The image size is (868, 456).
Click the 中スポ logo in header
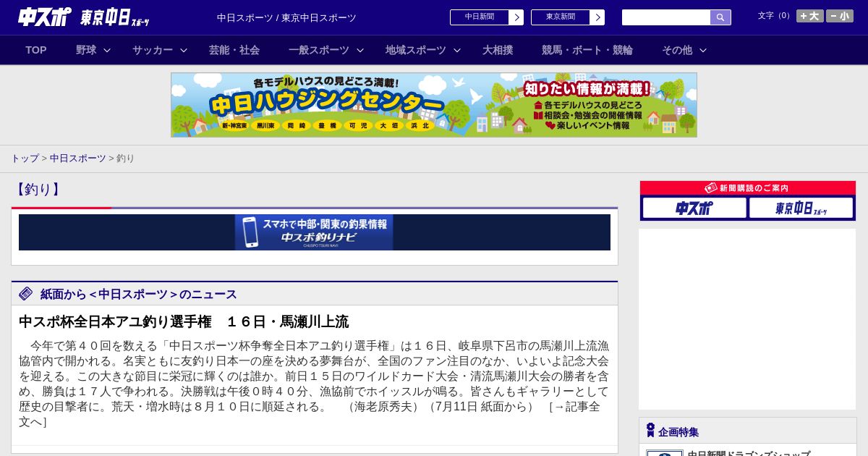[x=44, y=17]
